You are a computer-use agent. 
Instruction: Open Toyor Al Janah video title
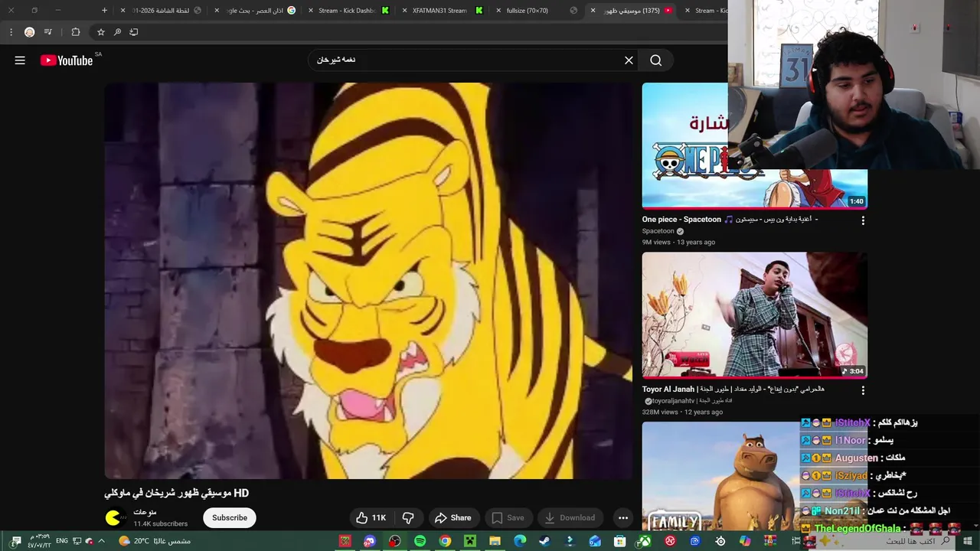733,390
